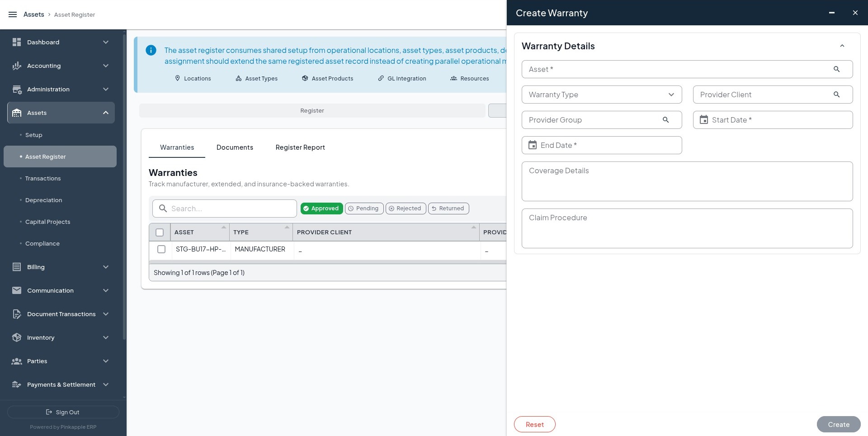The height and width of the screenshot is (436, 868).
Task: Collapse the Assets sidebar menu
Action: click(106, 113)
